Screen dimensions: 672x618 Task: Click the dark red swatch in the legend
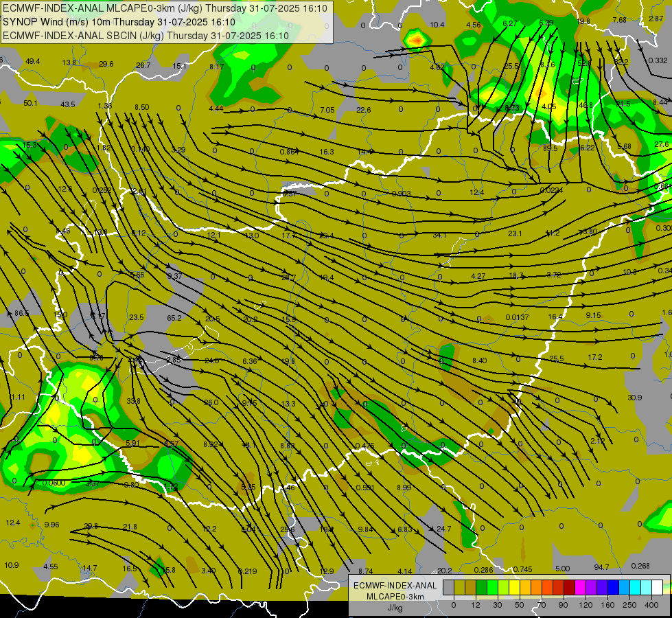(x=569, y=588)
